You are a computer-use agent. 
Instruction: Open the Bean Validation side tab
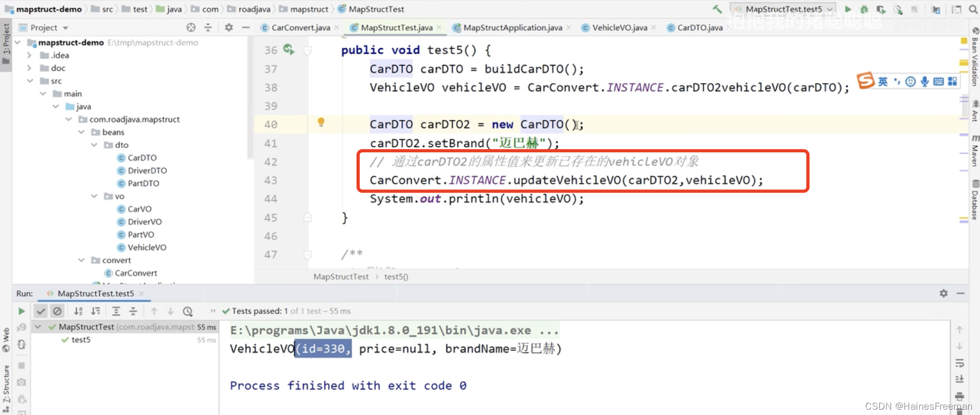click(975, 57)
